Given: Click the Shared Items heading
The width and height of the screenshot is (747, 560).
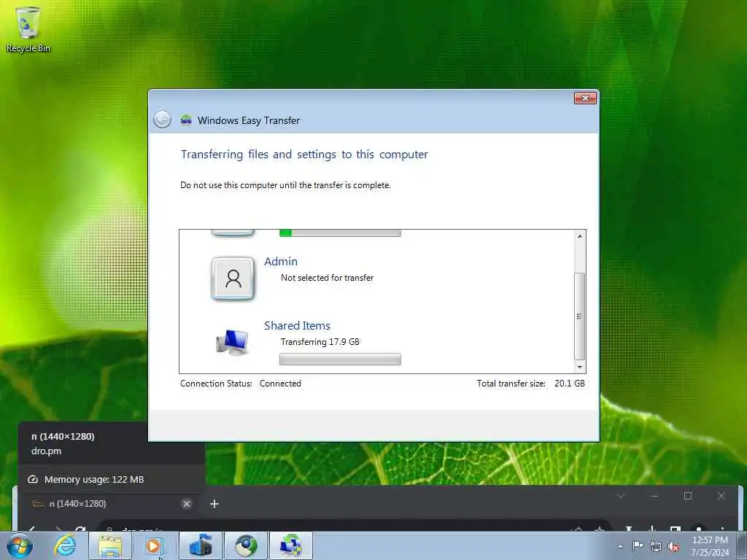Looking at the screenshot, I should [x=297, y=326].
